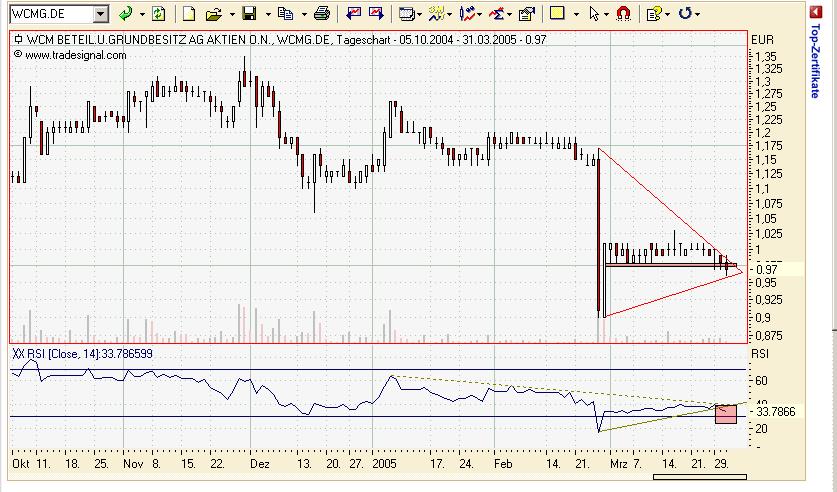This screenshot has width=837, height=492.
Task: Expand the open folder dropdown arrow
Action: (x=232, y=14)
